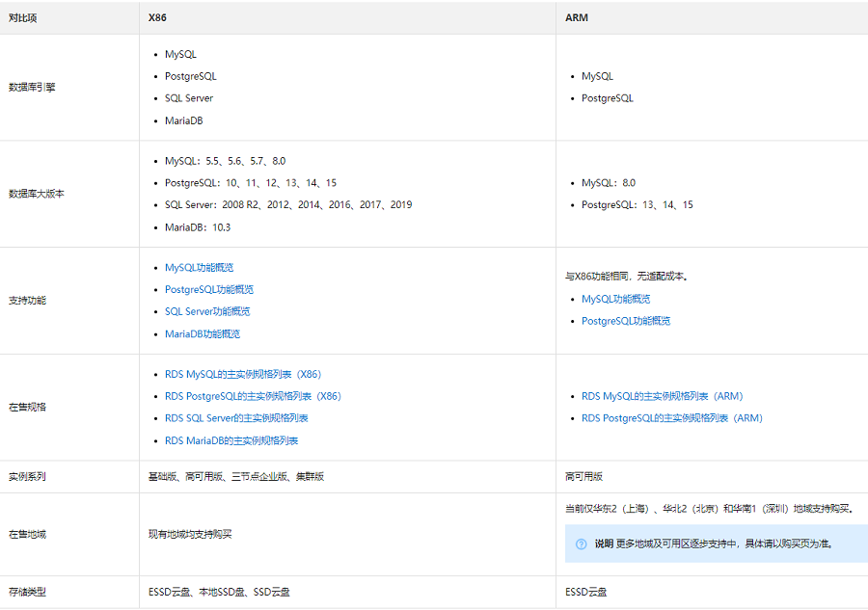This screenshot has height=610, width=868.
Task: Click the "MySQL：8.0" line in the ARM column
Action: tap(609, 183)
